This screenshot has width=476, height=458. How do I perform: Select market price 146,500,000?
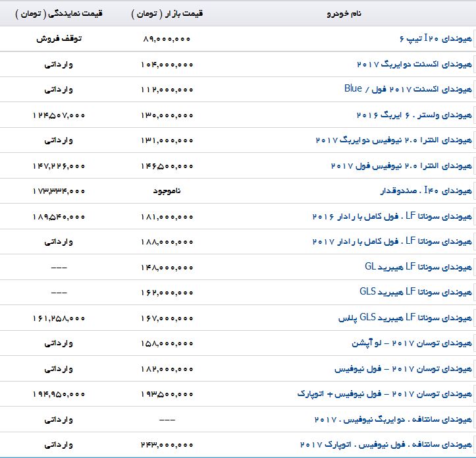click(x=167, y=166)
